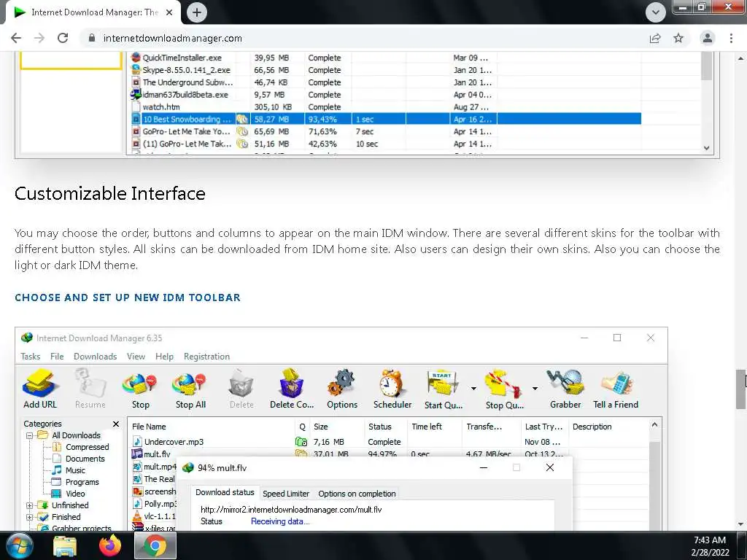Screen dimensions: 747x560
Task: Go back using browser back arrow
Action: [x=16, y=38]
